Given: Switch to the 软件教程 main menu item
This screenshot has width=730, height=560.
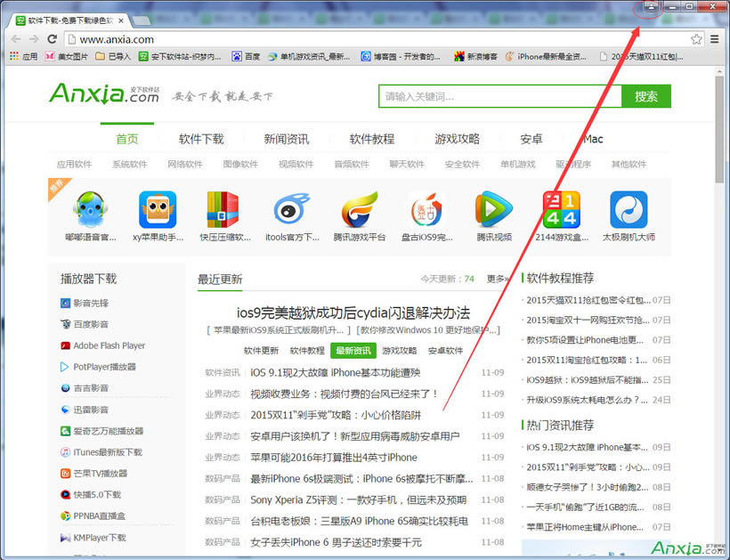Looking at the screenshot, I should pyautogui.click(x=371, y=139).
